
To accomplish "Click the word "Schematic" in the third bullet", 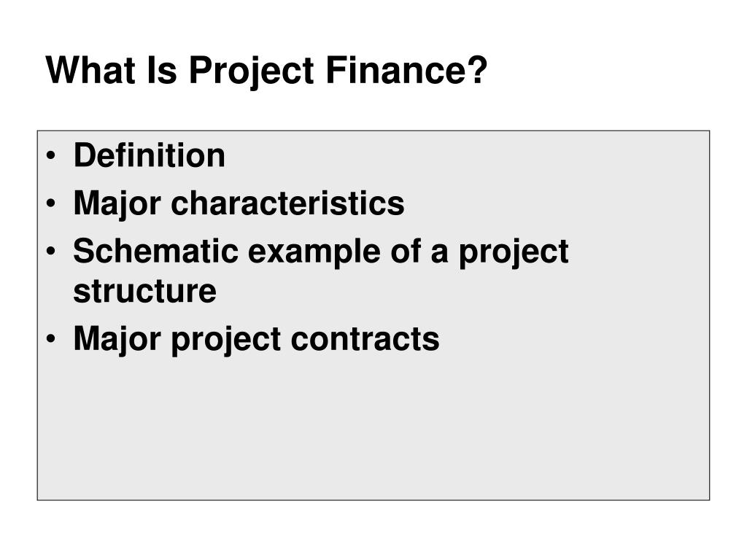I will 156,251.
